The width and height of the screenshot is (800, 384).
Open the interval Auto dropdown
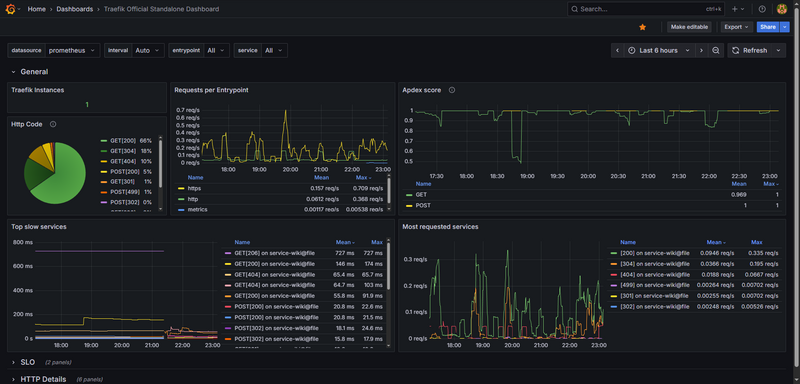(x=148, y=50)
